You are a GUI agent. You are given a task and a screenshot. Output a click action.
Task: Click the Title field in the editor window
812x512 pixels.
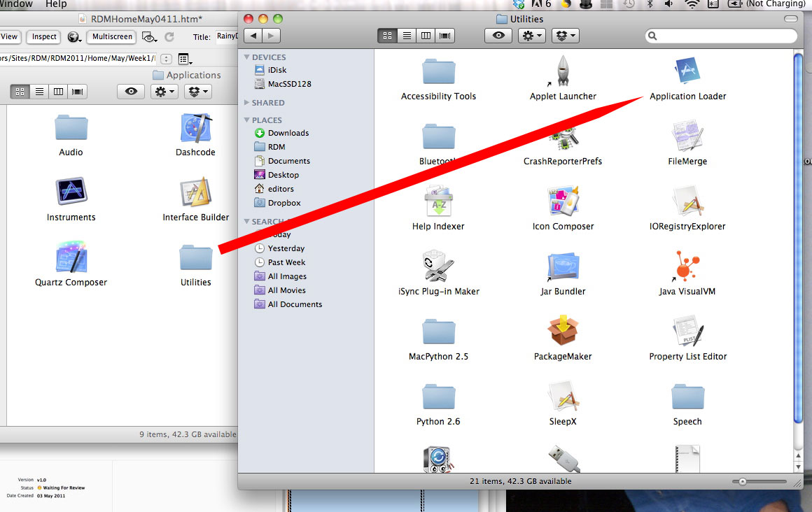point(227,37)
